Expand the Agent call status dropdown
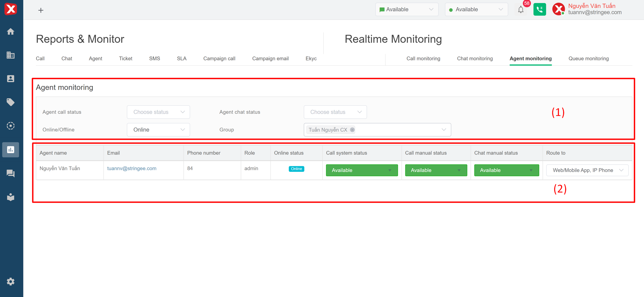 pos(158,112)
